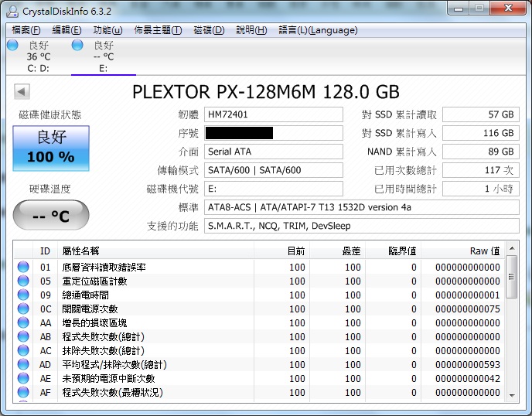Click the Serial ATA interface field
The width and height of the screenshot is (532, 416).
pos(274,152)
